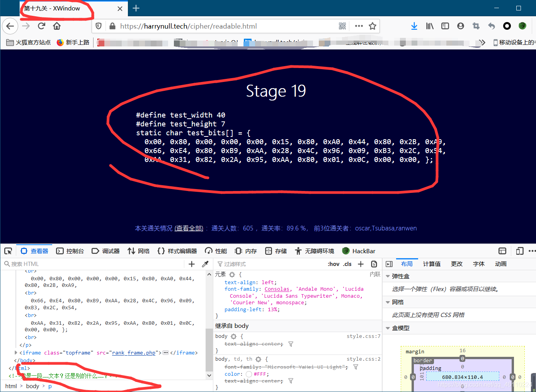Open the 存储 storage tab
The width and height of the screenshot is (536, 392).
(x=276, y=251)
